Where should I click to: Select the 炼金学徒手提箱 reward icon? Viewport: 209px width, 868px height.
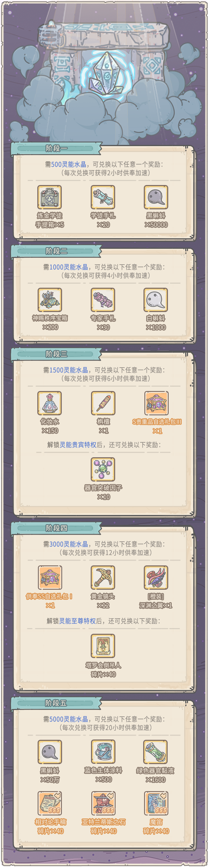(49, 197)
